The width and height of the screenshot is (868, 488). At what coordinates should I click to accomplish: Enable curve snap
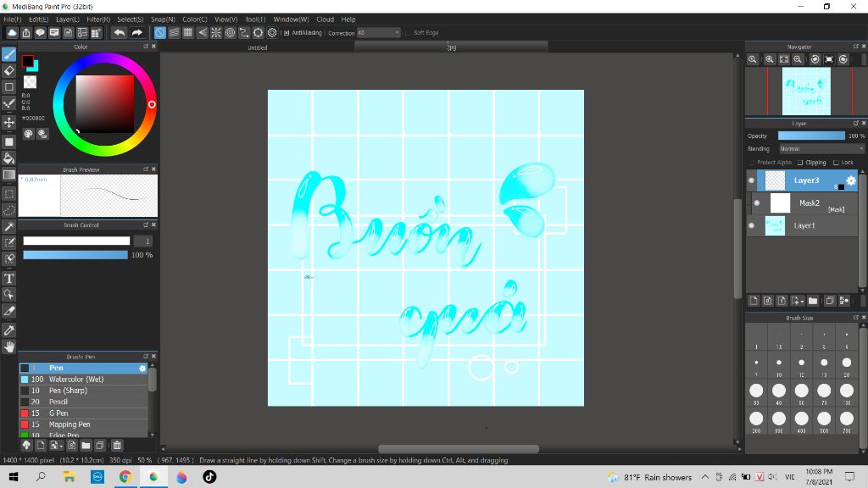pos(244,33)
